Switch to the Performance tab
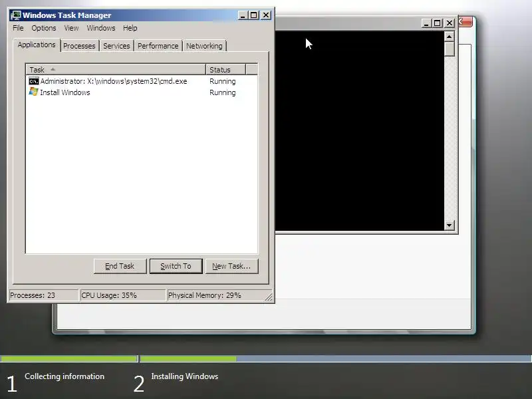Screen dimensions: 532x399 point(158,46)
